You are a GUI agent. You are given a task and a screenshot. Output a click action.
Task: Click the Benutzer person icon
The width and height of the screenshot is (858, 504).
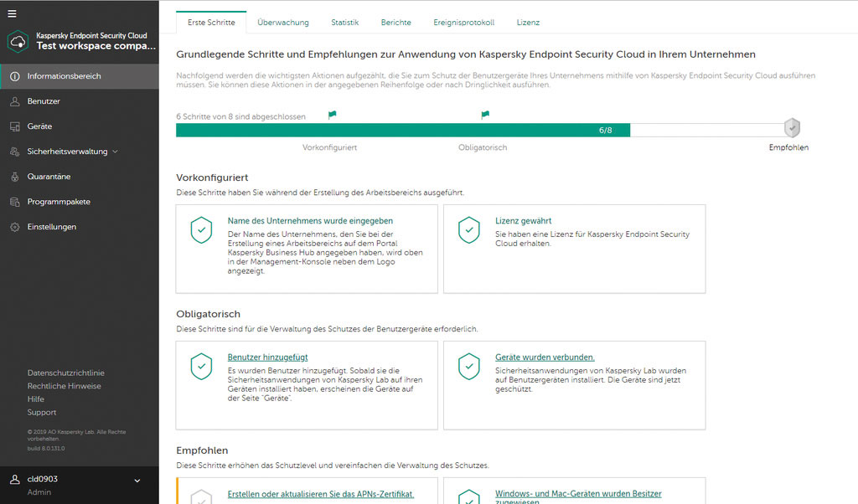[x=15, y=101]
